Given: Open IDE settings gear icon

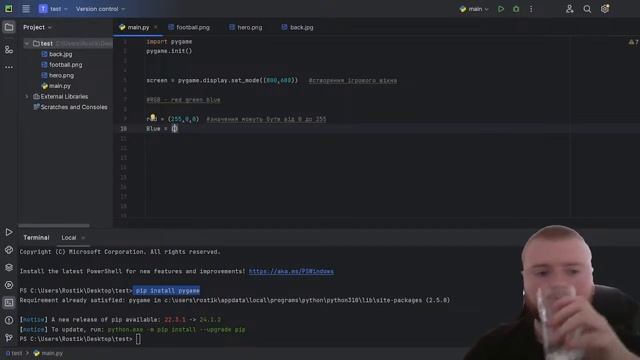Looking at the screenshot, I should (x=605, y=9).
